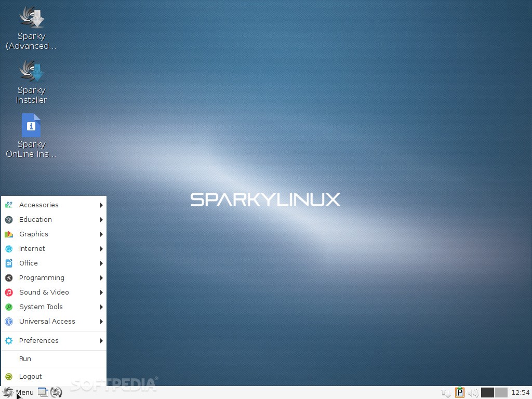
Task: Click the Sound & Video icon
Action: click(x=9, y=292)
